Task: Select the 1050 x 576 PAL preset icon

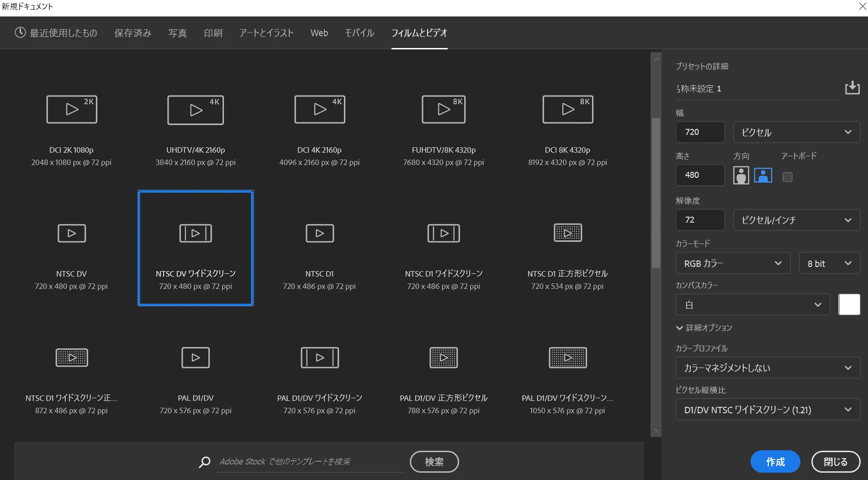Action: (x=568, y=357)
